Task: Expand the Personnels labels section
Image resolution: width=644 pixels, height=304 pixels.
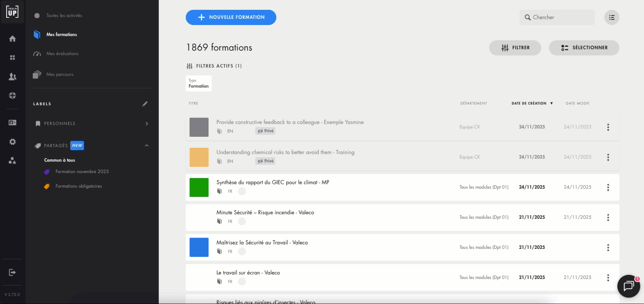Action: 146,124
